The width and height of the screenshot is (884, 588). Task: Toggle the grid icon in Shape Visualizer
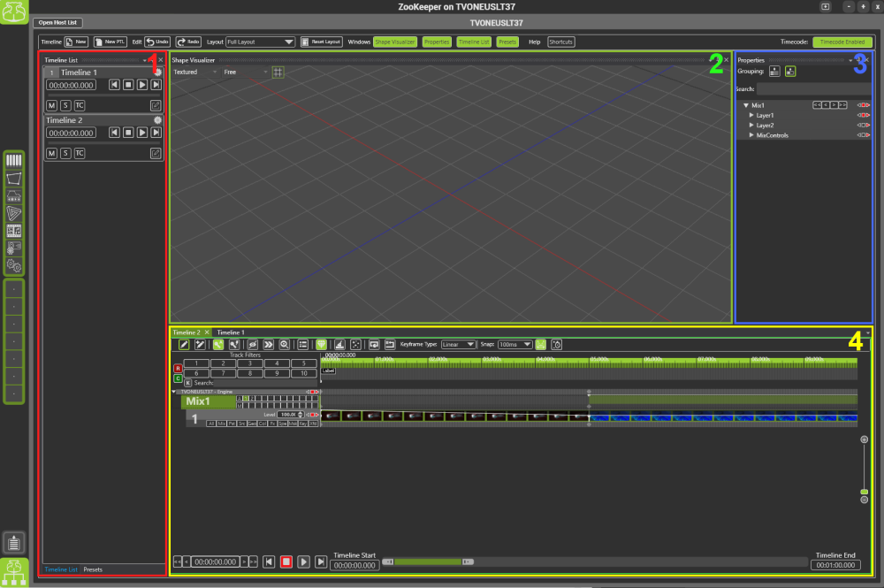(278, 72)
